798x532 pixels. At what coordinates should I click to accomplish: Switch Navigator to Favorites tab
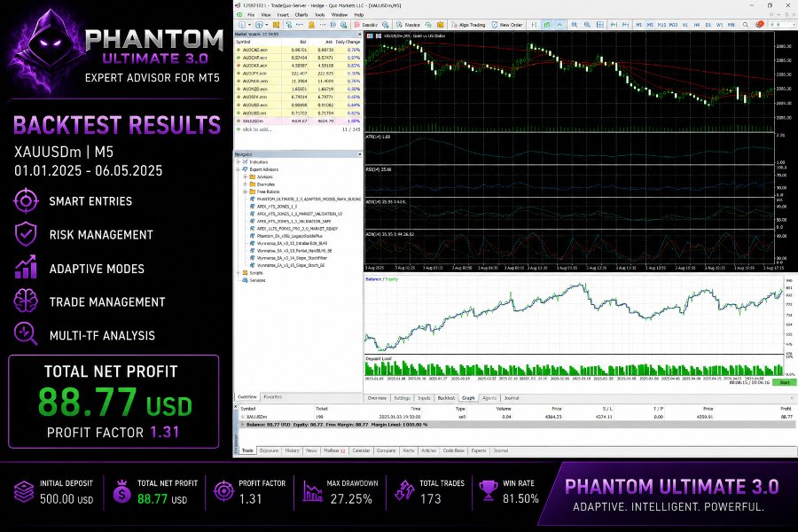[x=273, y=396]
